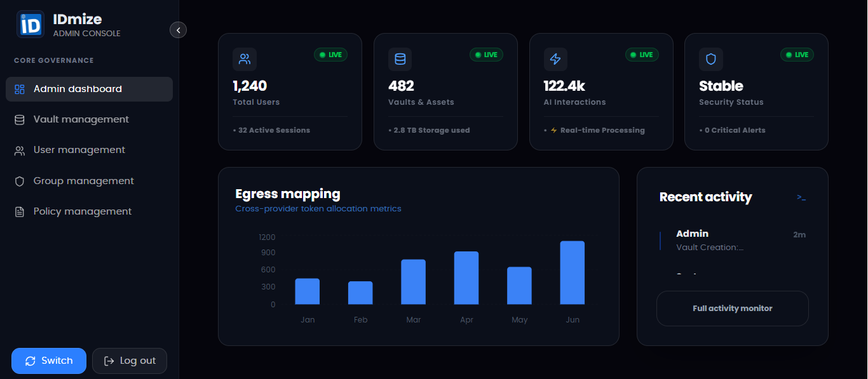Image resolution: width=868 pixels, height=379 pixels.
Task: Click the Real-time Processing text
Action: coord(602,130)
